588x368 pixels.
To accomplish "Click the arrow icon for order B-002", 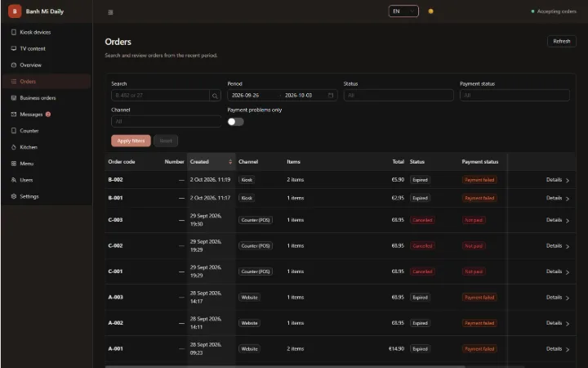I will coord(568,180).
